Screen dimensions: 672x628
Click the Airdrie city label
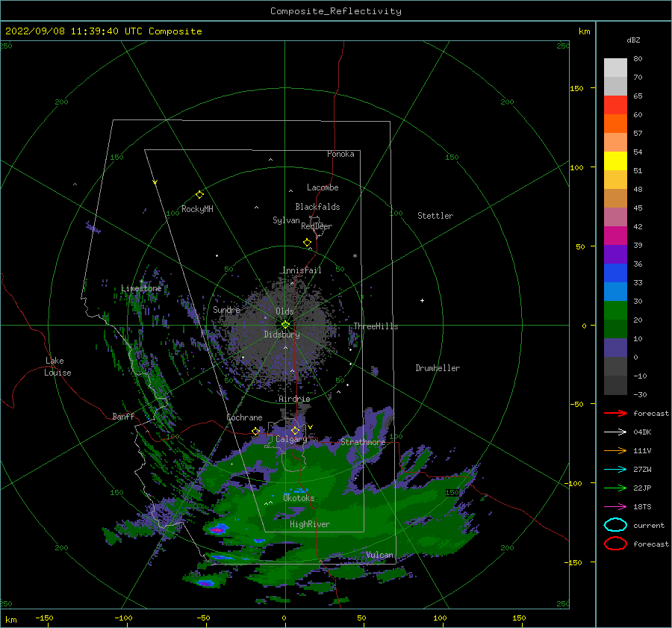(294, 399)
